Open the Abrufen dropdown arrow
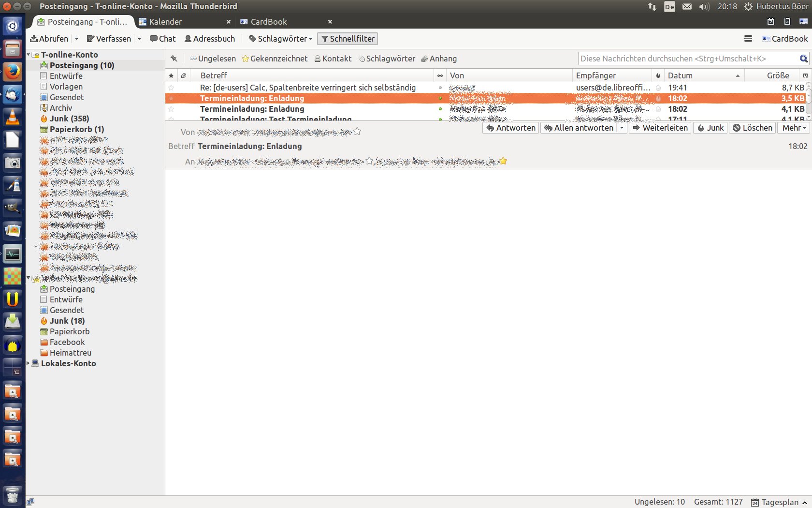The image size is (812, 508). pyautogui.click(x=76, y=39)
